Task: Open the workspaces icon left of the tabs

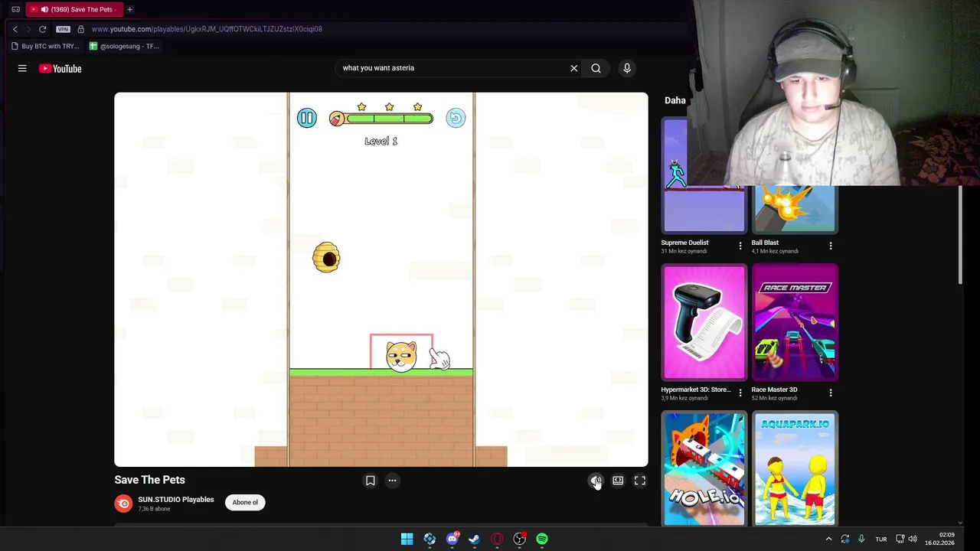Action: (x=15, y=9)
